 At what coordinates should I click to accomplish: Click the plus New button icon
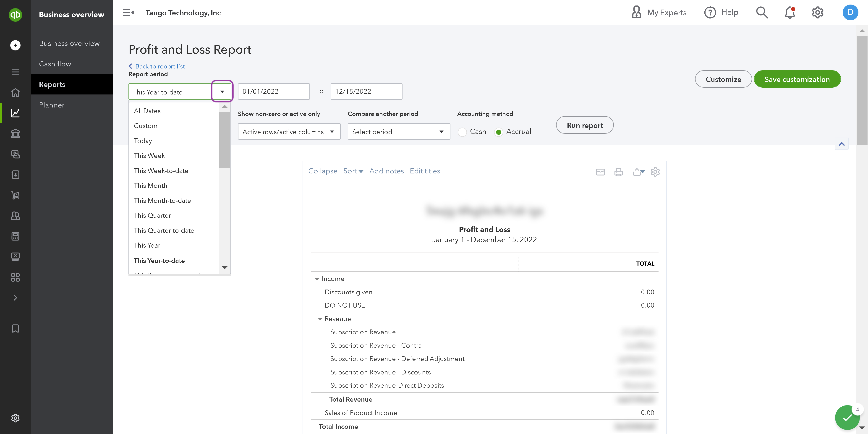point(15,45)
